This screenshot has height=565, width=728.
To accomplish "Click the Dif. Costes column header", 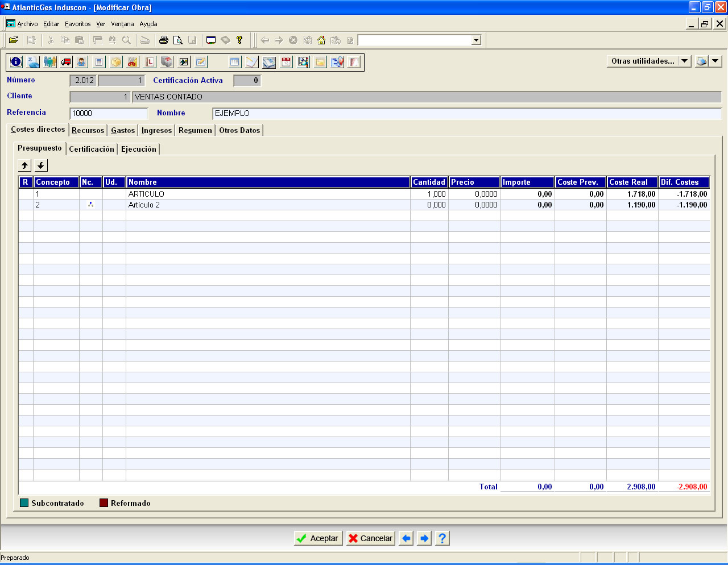I will click(x=684, y=182).
